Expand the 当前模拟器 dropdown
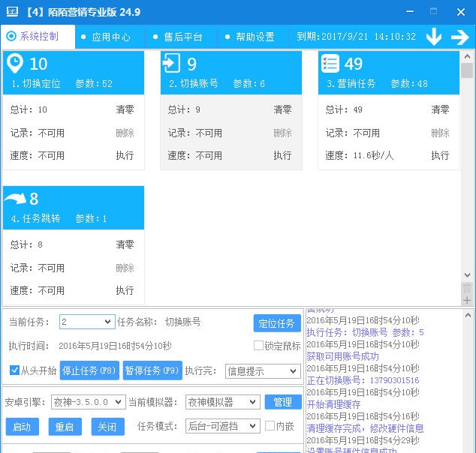The width and height of the screenshot is (476, 453). [223, 402]
